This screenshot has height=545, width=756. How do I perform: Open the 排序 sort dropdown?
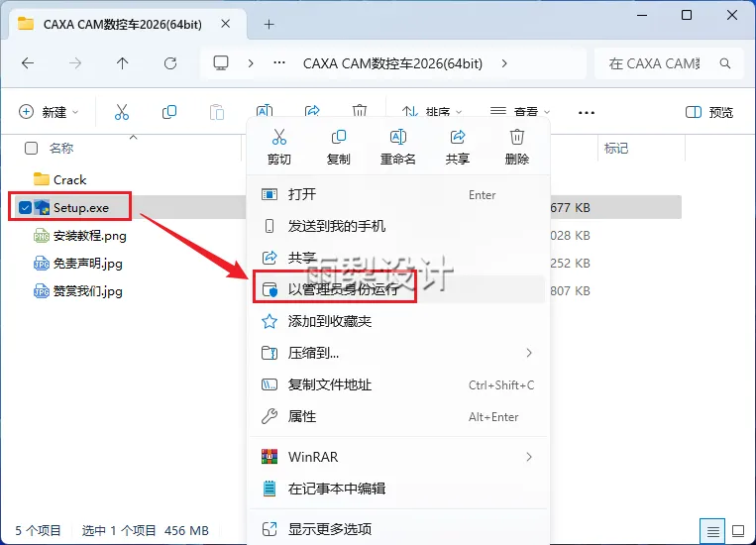(x=432, y=112)
